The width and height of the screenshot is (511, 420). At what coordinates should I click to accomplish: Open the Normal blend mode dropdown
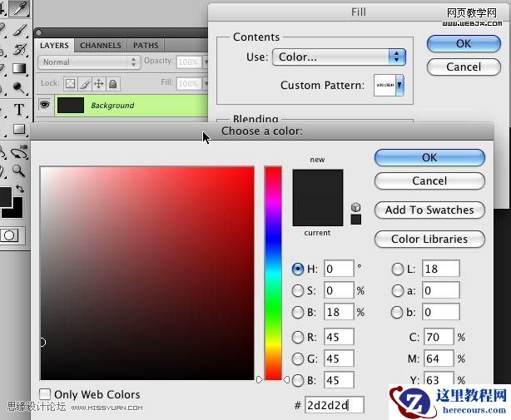point(89,62)
